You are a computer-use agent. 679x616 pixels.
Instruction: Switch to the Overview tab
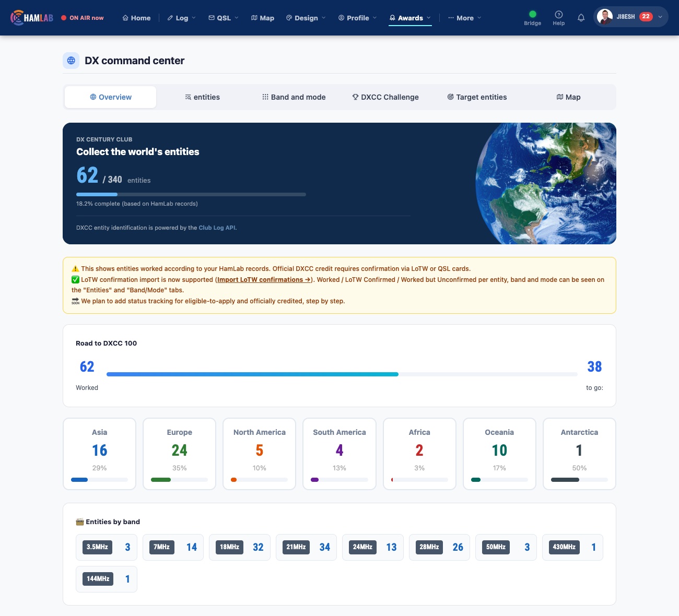110,97
